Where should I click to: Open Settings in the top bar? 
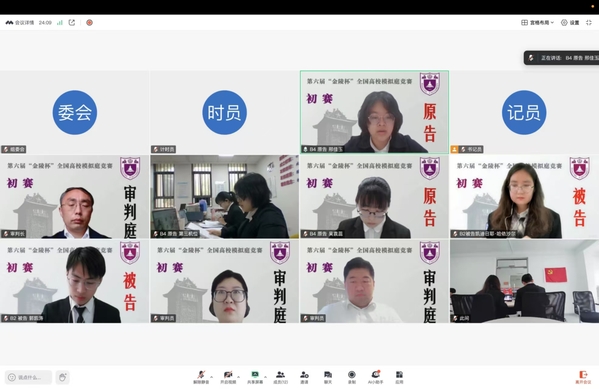(x=570, y=23)
